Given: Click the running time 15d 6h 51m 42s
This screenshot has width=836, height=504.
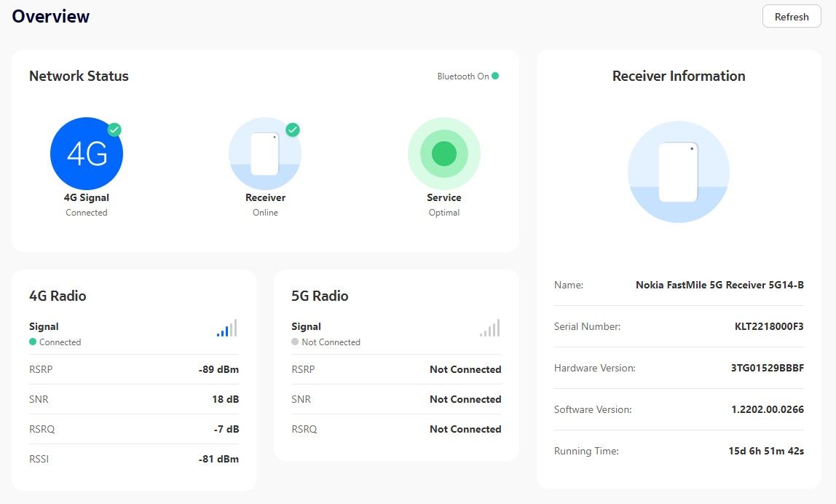Looking at the screenshot, I should [x=766, y=452].
